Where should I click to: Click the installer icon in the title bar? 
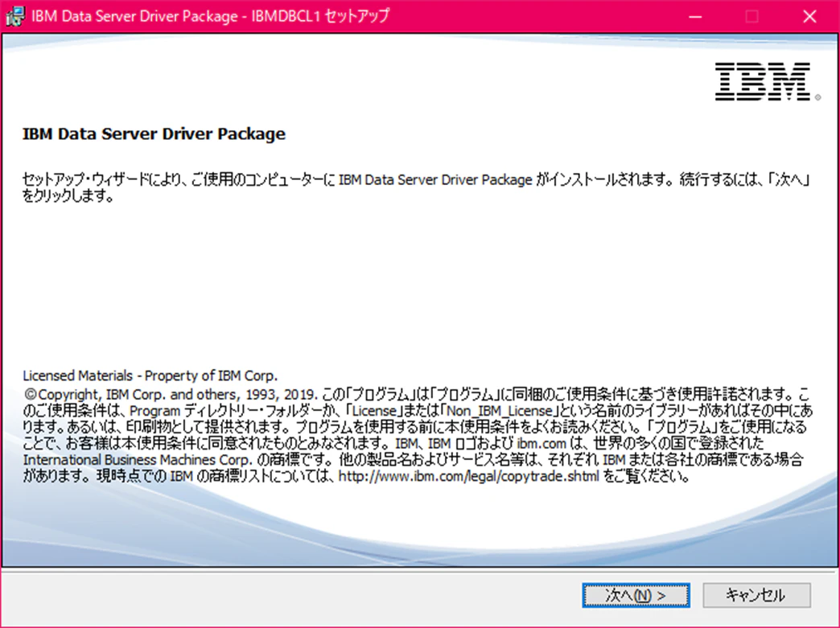(14, 16)
